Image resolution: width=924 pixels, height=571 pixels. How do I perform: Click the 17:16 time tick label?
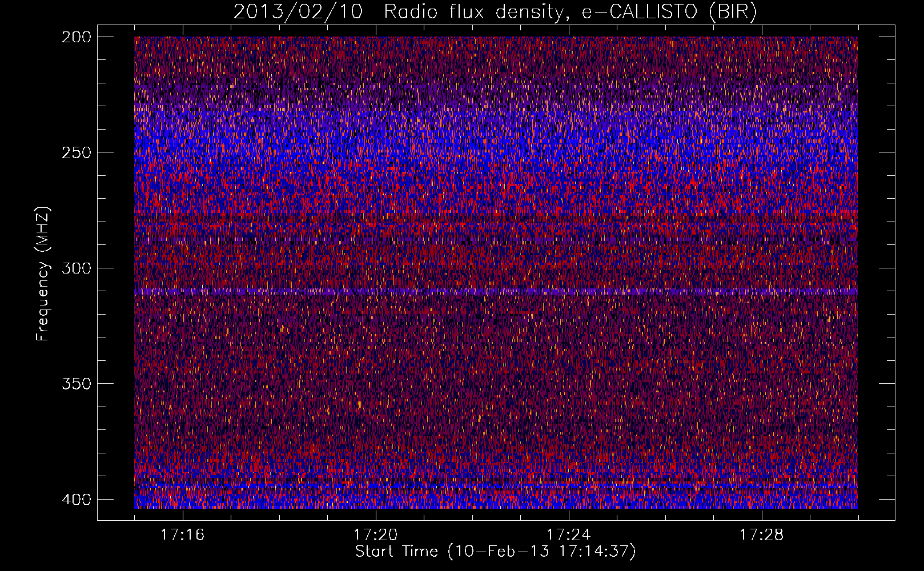tap(182, 535)
